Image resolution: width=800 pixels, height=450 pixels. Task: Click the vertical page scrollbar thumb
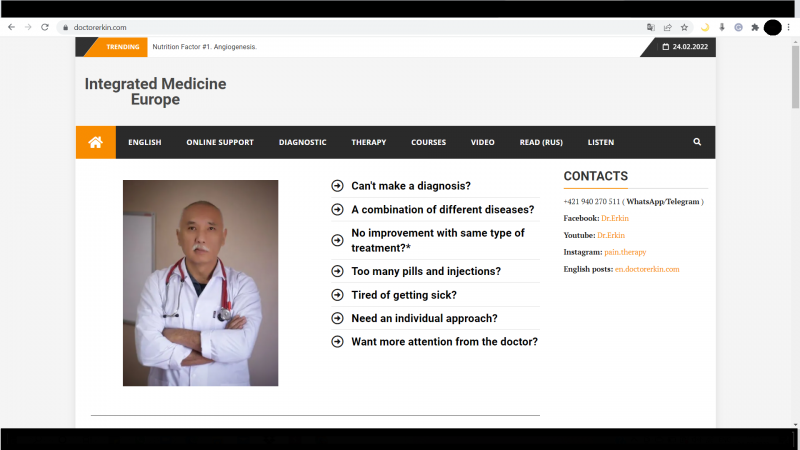pos(795,77)
